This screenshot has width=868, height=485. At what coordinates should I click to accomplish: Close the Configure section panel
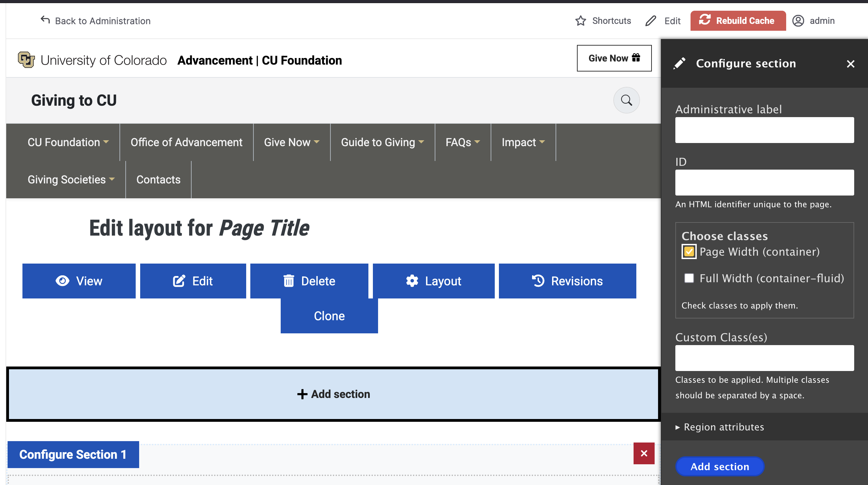click(850, 64)
